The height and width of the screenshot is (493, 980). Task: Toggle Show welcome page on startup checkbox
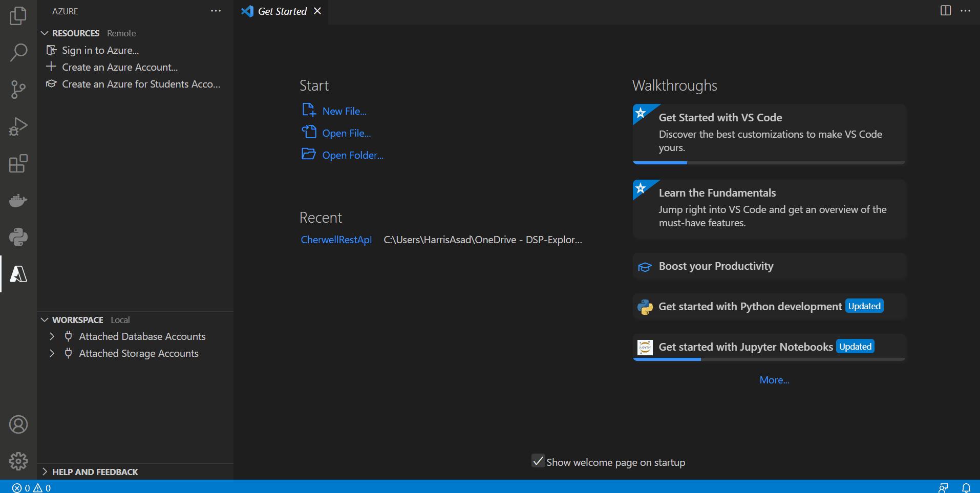(538, 461)
